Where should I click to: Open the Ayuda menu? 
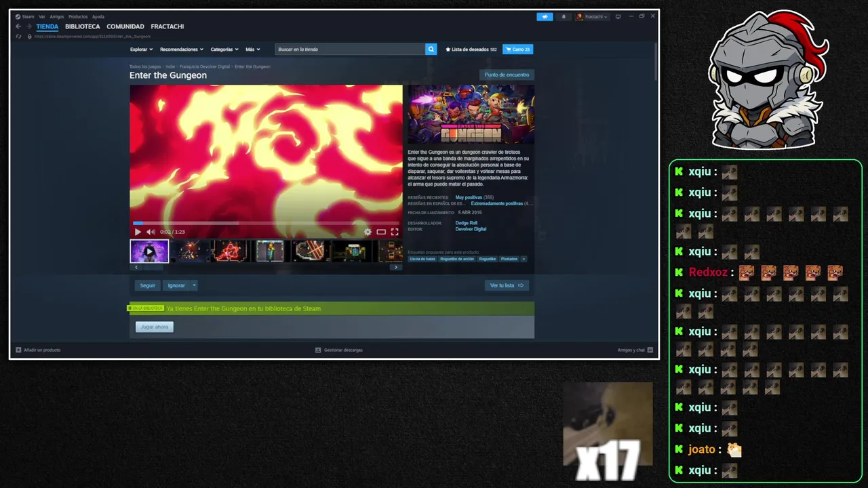(98, 16)
